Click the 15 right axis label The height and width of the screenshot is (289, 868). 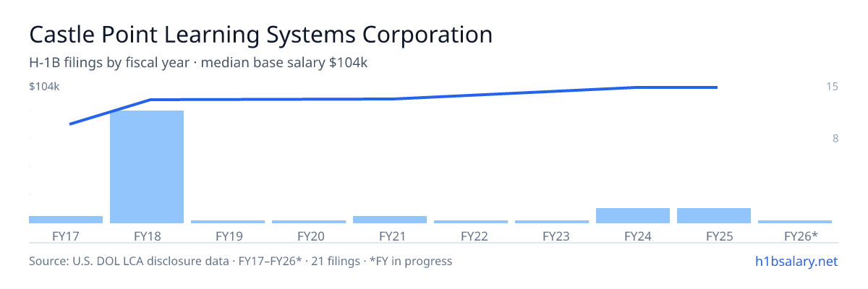coord(832,87)
